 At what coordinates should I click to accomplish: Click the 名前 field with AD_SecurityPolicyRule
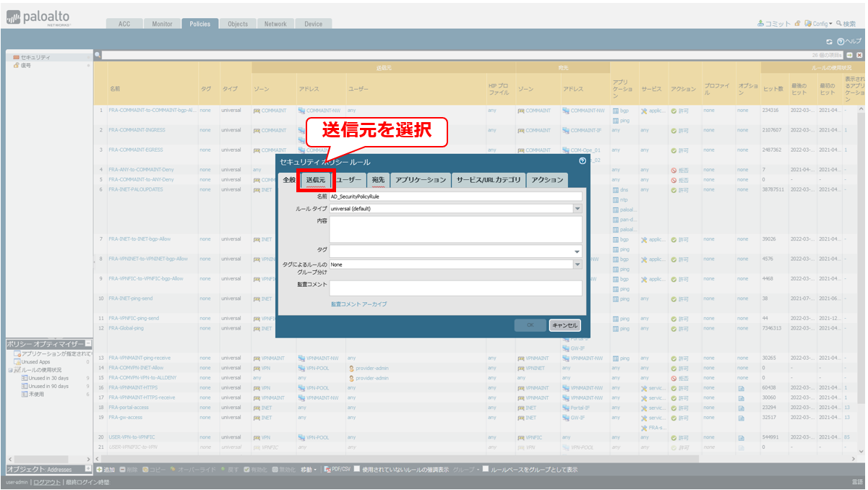tap(455, 196)
